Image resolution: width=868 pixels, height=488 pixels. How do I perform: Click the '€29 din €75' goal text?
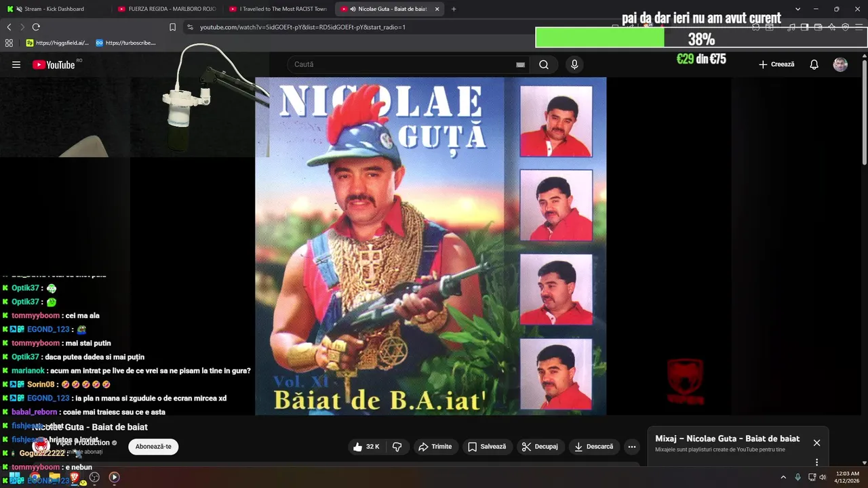[x=701, y=59]
